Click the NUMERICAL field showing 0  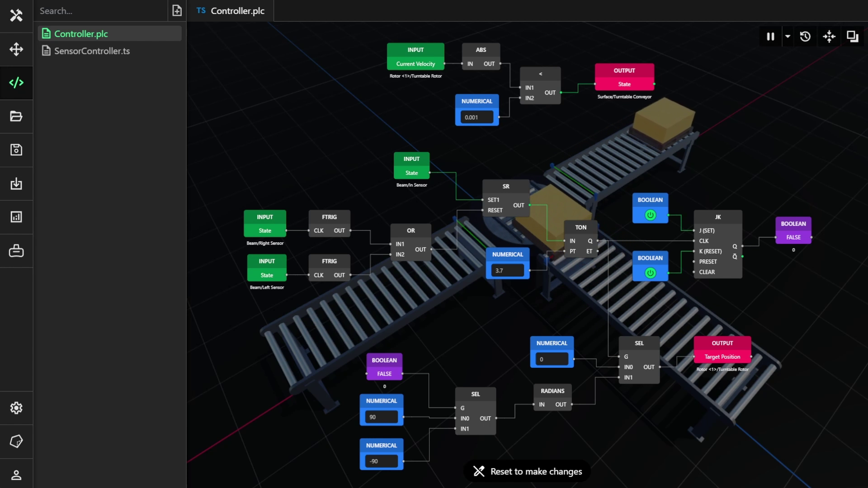552,359
